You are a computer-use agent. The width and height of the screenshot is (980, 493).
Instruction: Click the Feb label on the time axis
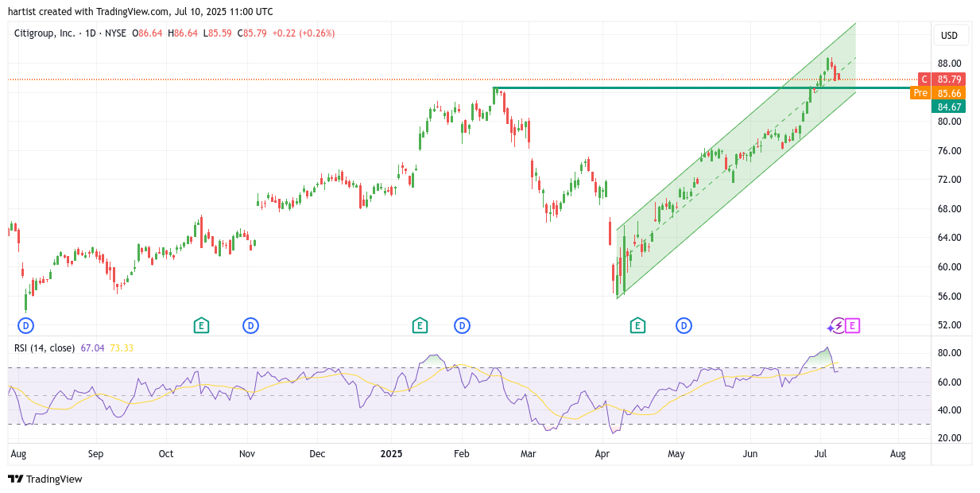(462, 454)
